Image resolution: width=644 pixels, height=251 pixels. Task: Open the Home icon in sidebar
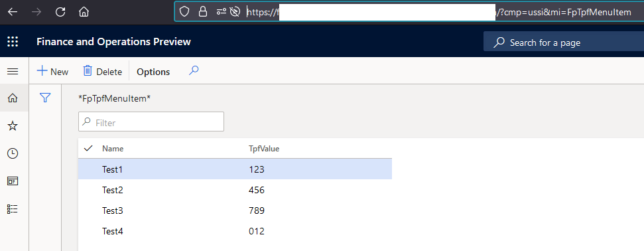13,98
